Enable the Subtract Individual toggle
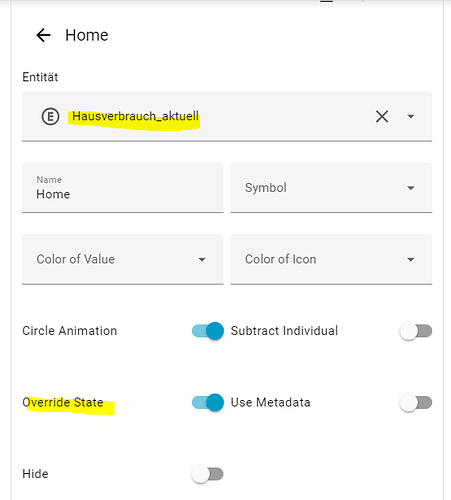Viewport: 451px width, 500px height. tap(416, 331)
